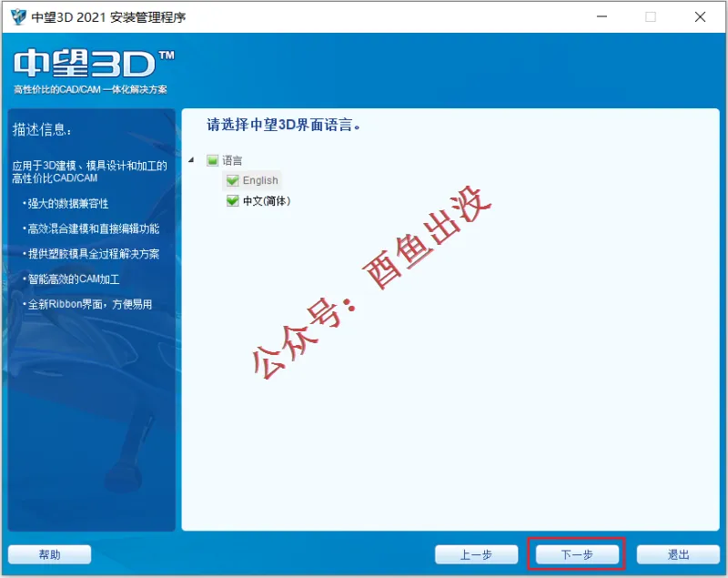Uncheck the English language checkbox
Screen dimensions: 728x578
pyautogui.click(x=232, y=180)
